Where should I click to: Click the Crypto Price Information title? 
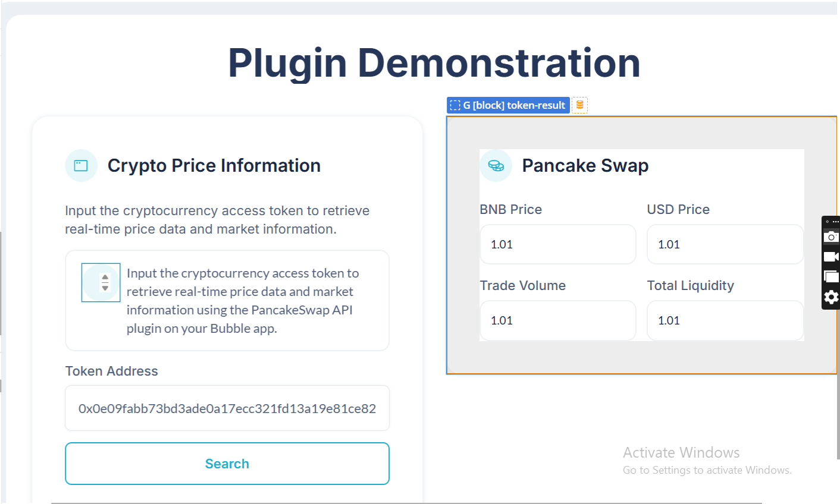coord(214,165)
